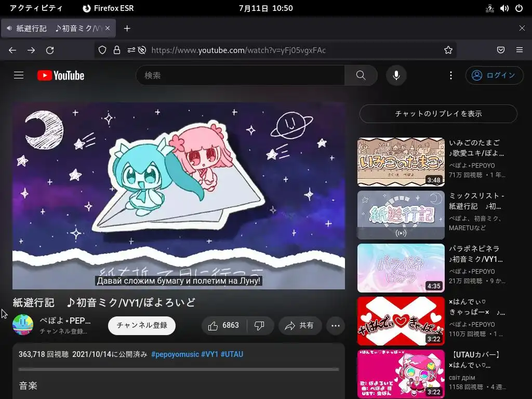532x399 pixels.
Task: Go back with Firefox back arrow
Action: 12,50
